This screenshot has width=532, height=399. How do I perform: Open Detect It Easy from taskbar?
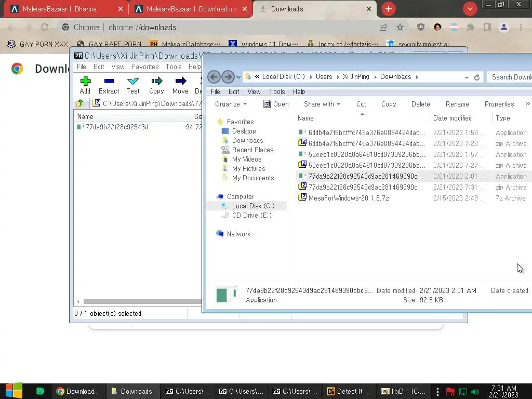pos(348,391)
